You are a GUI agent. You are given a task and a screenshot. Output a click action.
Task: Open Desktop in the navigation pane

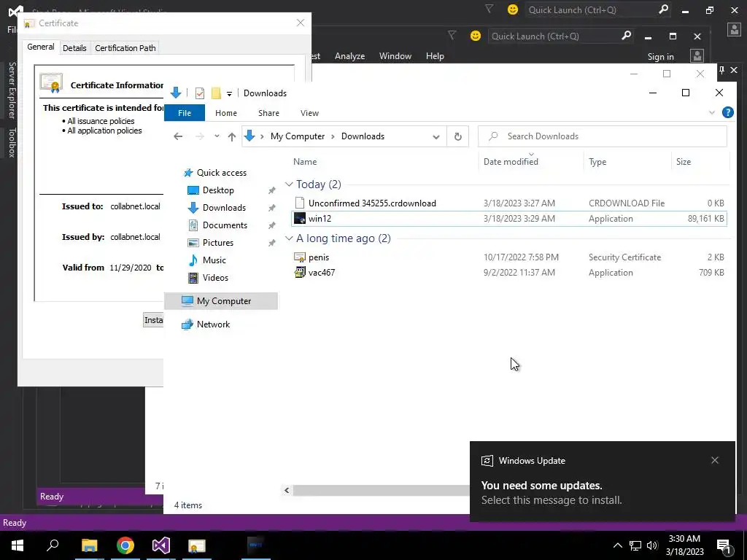(x=217, y=190)
